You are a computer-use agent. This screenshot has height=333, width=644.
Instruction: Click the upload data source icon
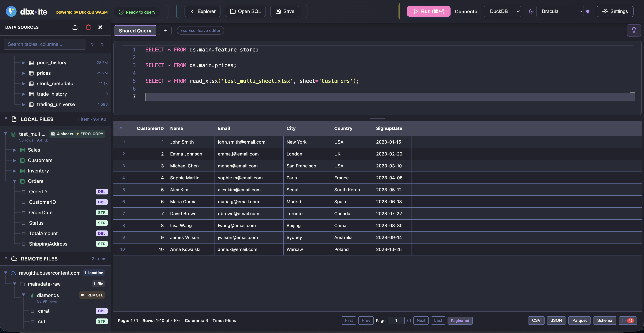pyautogui.click(x=75, y=27)
